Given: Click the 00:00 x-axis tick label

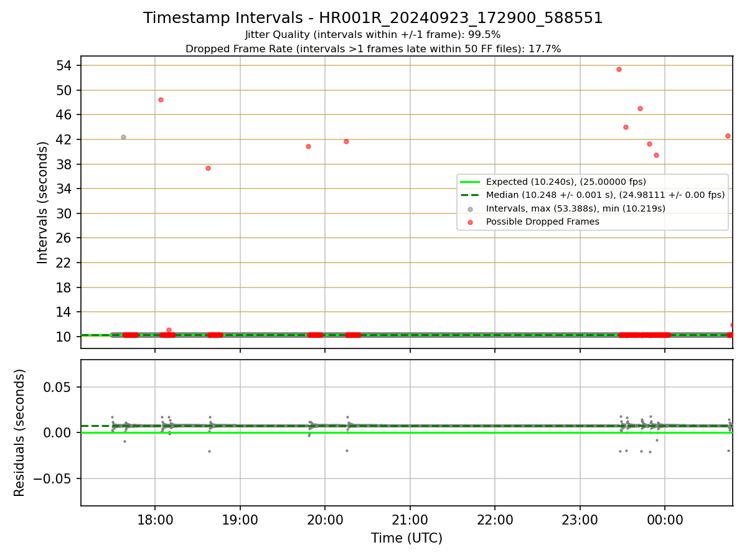Looking at the screenshot, I should 665,520.
